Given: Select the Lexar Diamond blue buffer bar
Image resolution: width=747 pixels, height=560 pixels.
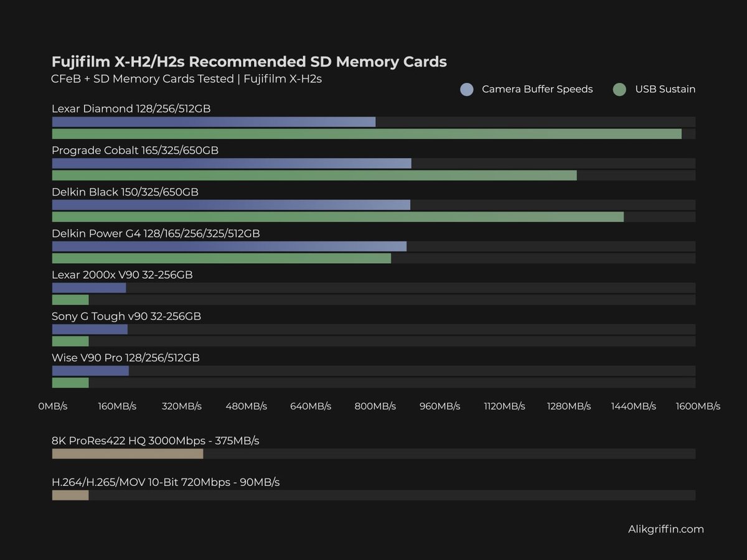Looking at the screenshot, I should click(212, 121).
